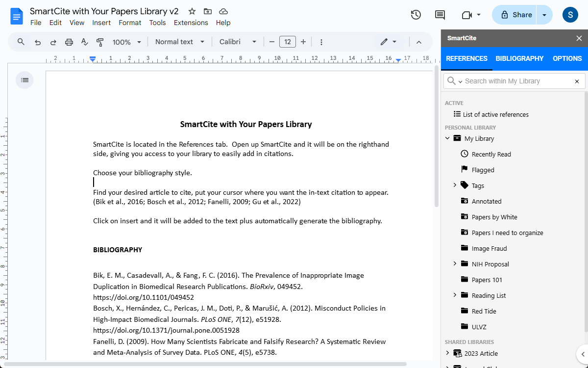Hide the menus with the collapse arrow
Viewport: 588px width, 368px height.
tap(419, 42)
